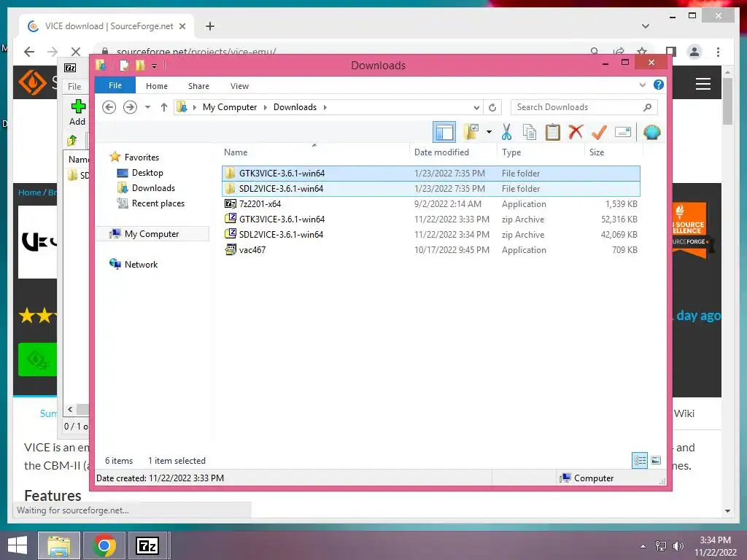Select My Computer in navigation pane
Image resolution: width=747 pixels, height=560 pixels.
[152, 234]
